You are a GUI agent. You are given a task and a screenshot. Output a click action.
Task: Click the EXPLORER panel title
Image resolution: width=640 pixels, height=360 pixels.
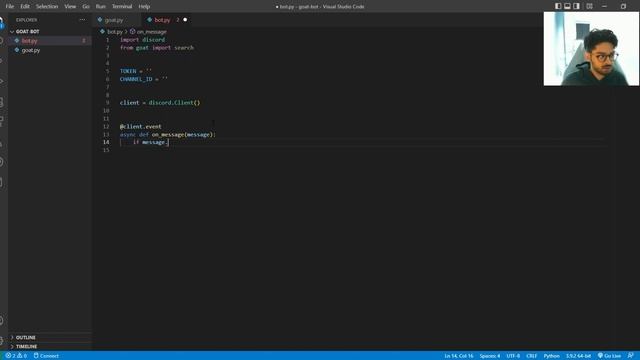[27, 20]
